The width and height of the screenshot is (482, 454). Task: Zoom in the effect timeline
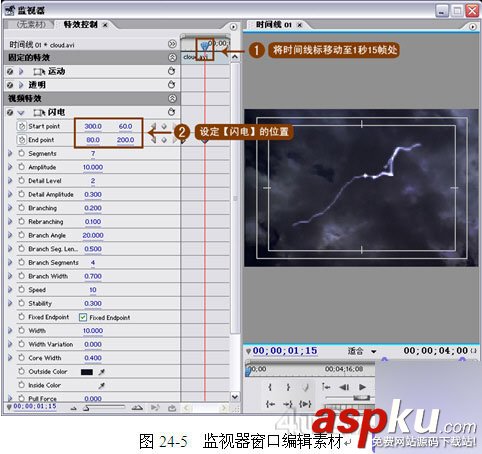[x=137, y=408]
